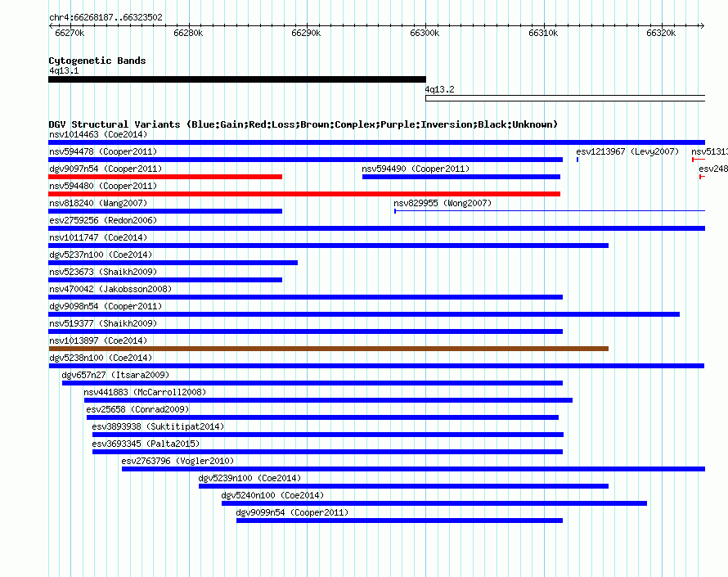
Task: Click the esv2759256 (Redon2006) label
Action: tap(103, 220)
